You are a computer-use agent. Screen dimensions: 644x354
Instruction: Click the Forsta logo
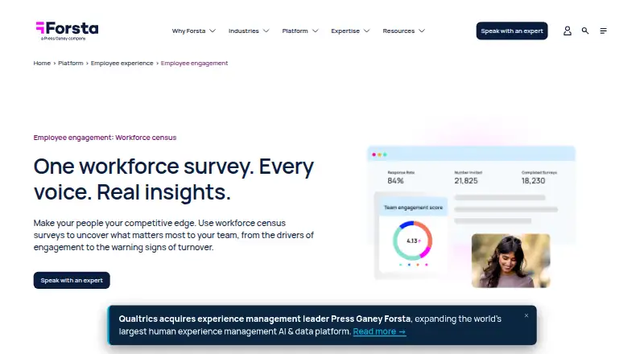tap(67, 31)
